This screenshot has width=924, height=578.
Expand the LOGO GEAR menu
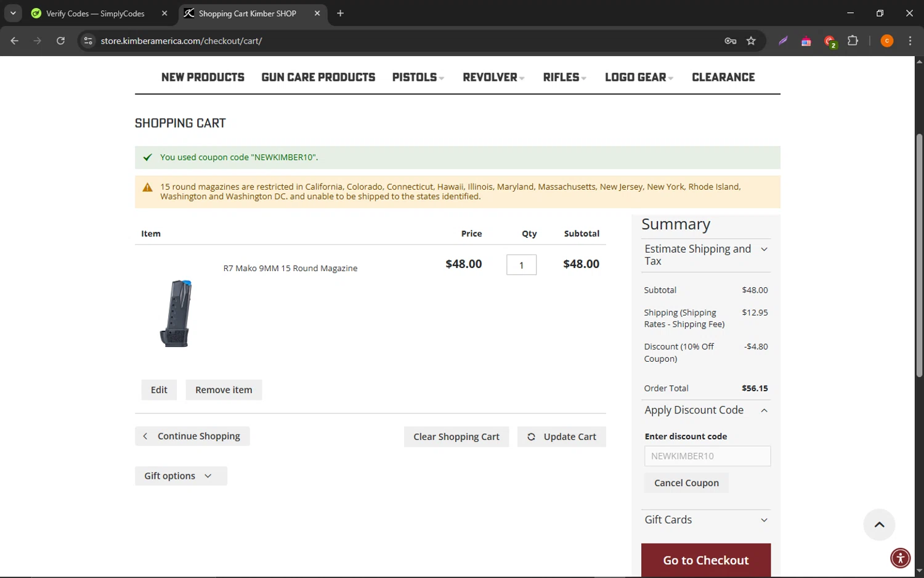(639, 77)
